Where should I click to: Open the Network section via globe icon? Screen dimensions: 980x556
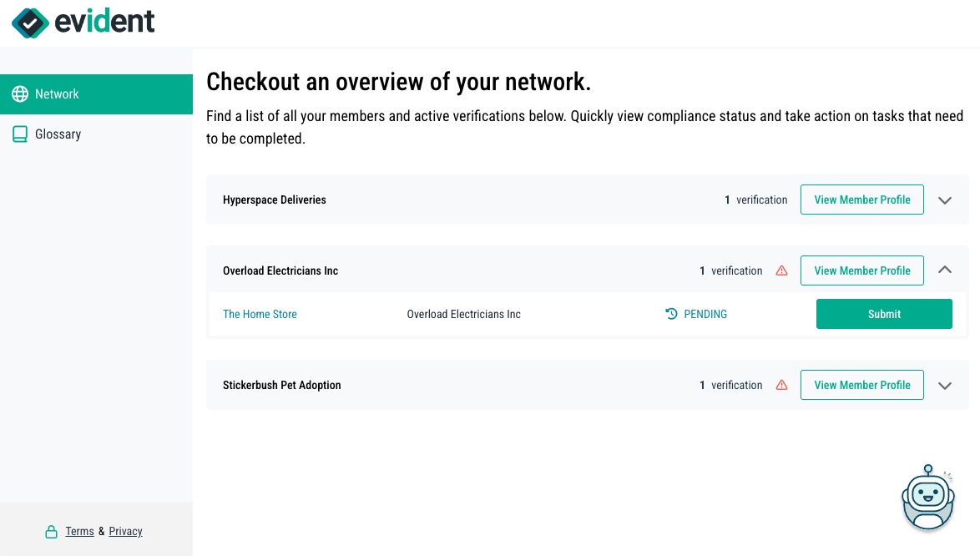[20, 94]
